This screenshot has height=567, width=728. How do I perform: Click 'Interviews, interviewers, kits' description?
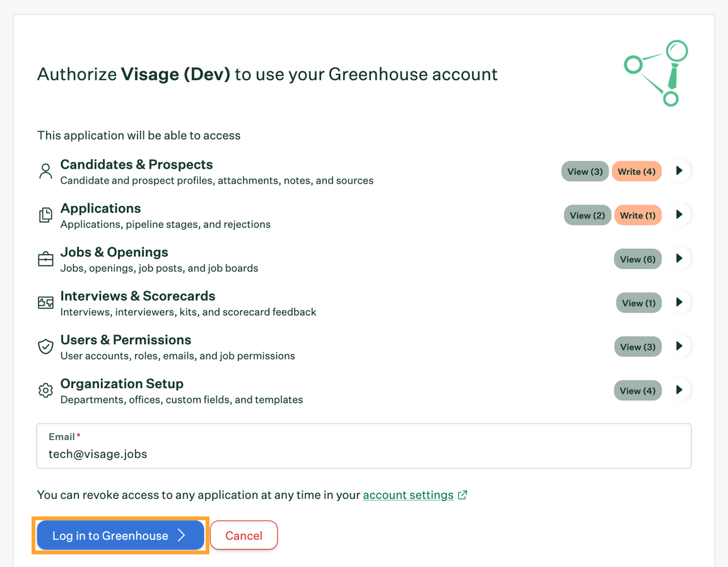[189, 312]
